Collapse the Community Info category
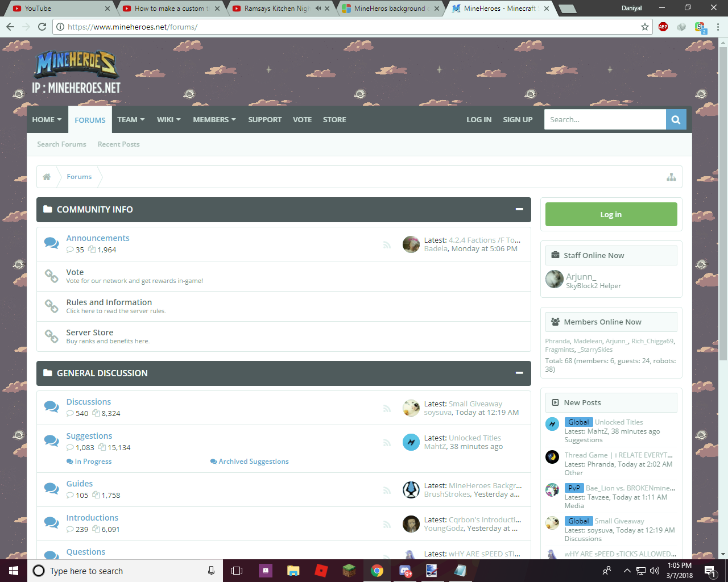Screen dimensions: 728x582 pos(519,209)
